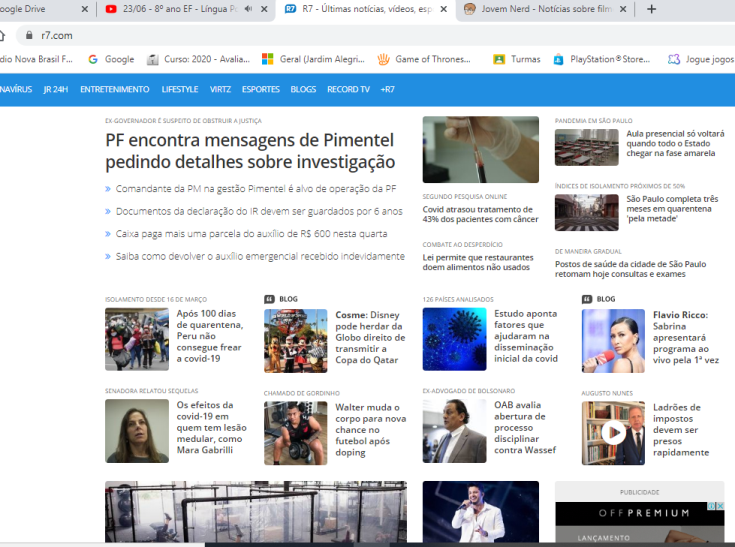Open the Curso: 2020 - Avalia bookmark
Image resolution: width=735 pixels, height=547 pixels.
[x=199, y=59]
